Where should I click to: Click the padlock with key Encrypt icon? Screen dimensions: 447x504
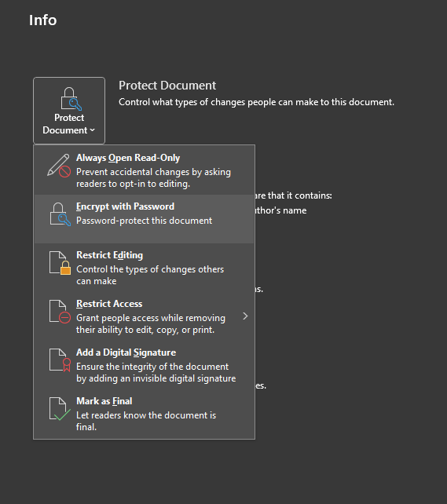click(x=60, y=214)
